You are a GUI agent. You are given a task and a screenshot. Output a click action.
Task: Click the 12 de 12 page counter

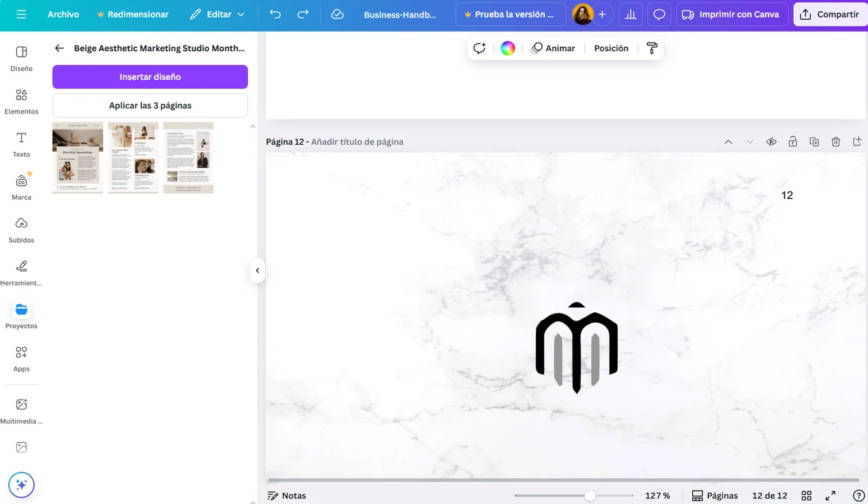click(x=770, y=496)
